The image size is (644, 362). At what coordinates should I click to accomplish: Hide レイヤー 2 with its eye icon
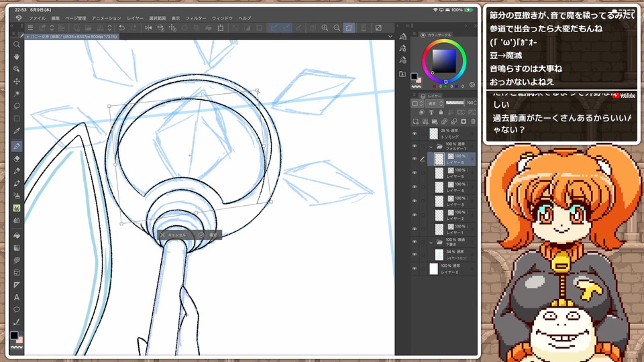tap(415, 215)
